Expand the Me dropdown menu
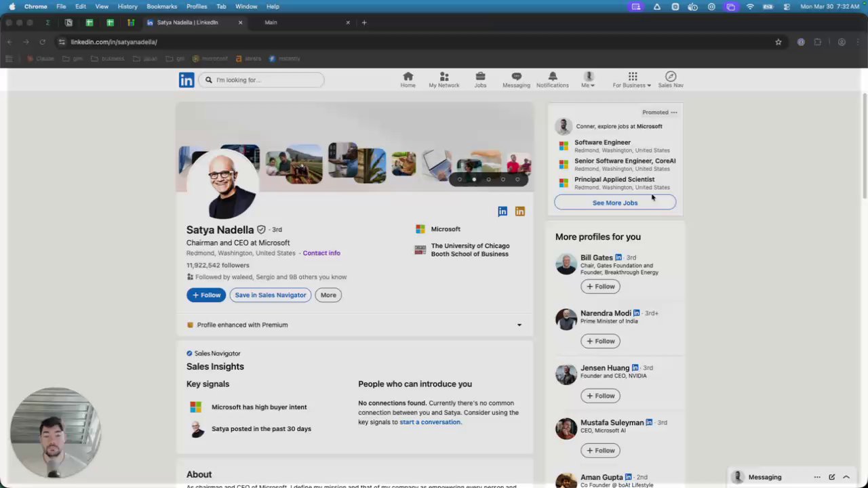Screen dimensions: 868x488 coord(588,79)
